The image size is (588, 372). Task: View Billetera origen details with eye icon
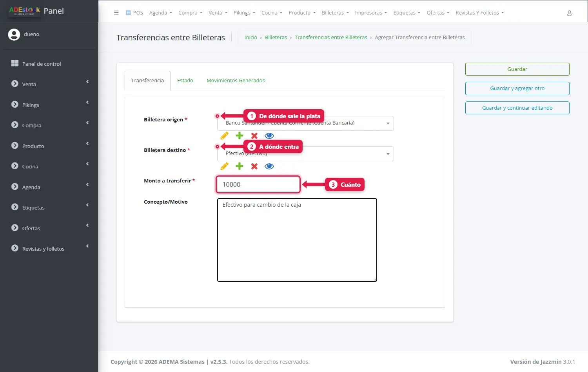point(269,136)
